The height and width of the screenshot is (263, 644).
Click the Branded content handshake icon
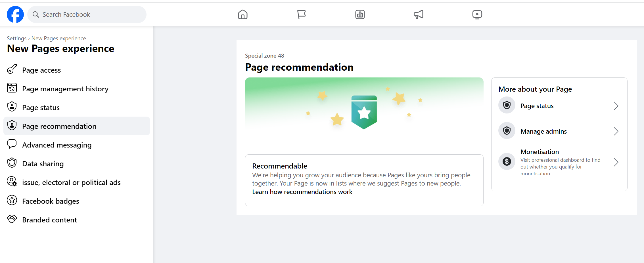12,219
